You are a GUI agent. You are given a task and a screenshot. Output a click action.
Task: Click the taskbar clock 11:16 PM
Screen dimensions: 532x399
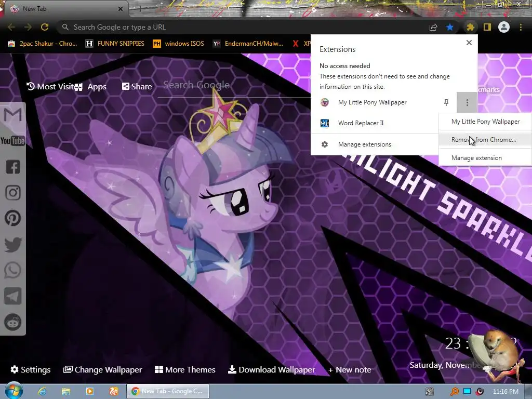coord(506,392)
